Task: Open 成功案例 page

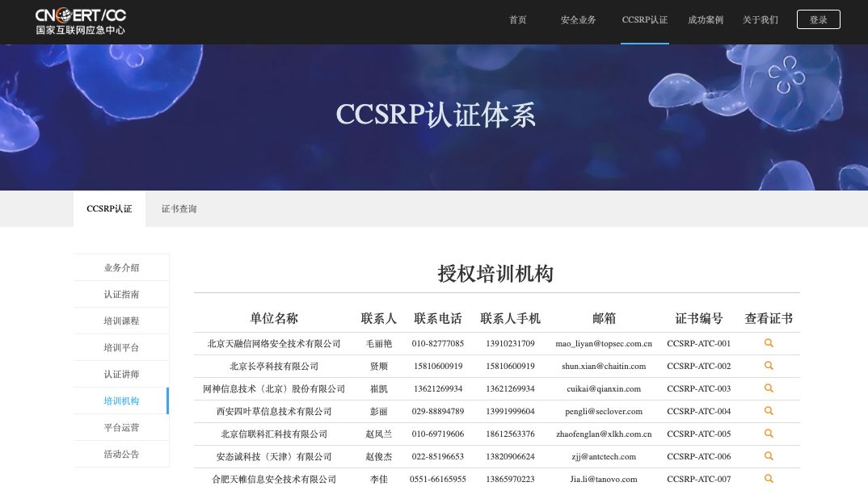Action: (706, 20)
